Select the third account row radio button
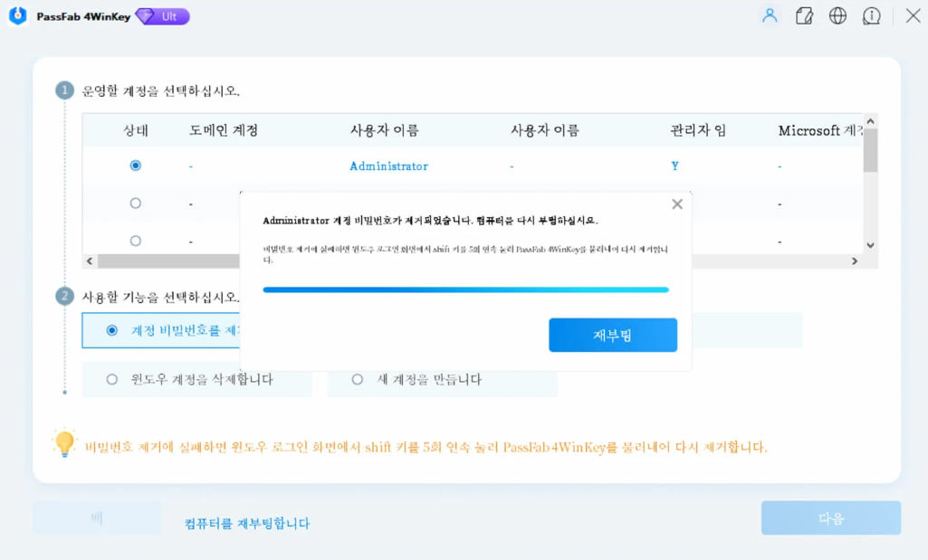Screen dimensions: 928x560 (x=136, y=241)
